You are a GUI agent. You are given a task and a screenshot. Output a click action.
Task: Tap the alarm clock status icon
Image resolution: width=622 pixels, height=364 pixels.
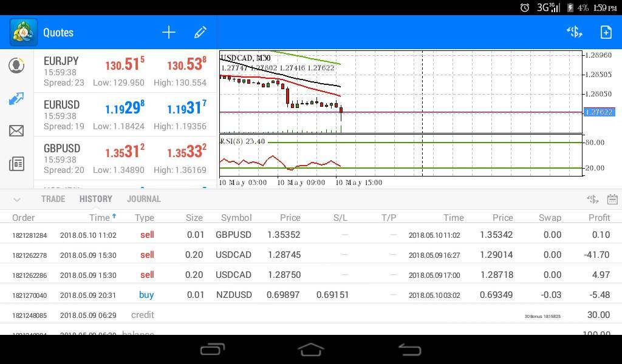point(524,7)
